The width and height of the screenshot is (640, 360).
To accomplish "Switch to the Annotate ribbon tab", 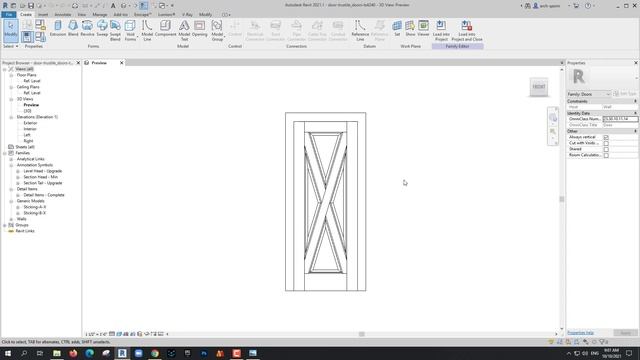I will (x=63, y=14).
